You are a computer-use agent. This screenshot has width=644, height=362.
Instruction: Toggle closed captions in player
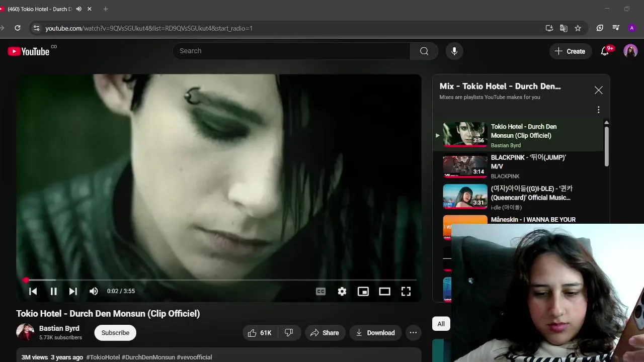pos(320,291)
